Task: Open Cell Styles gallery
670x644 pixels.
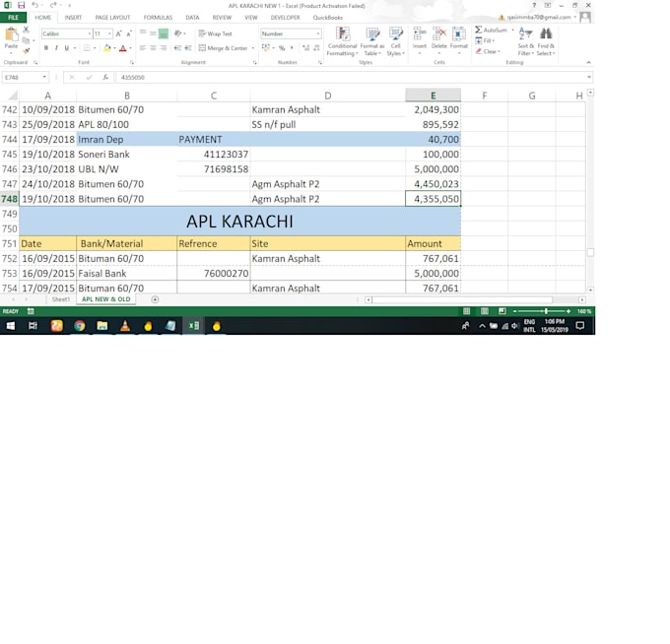Action: (396, 41)
